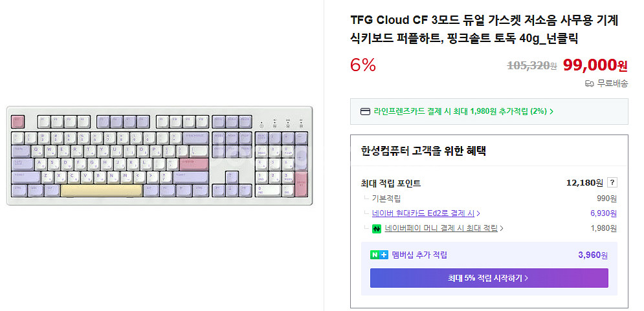The height and width of the screenshot is (311, 644).
Task: Click the product title TFG Cloud CF
Action: click(485, 30)
